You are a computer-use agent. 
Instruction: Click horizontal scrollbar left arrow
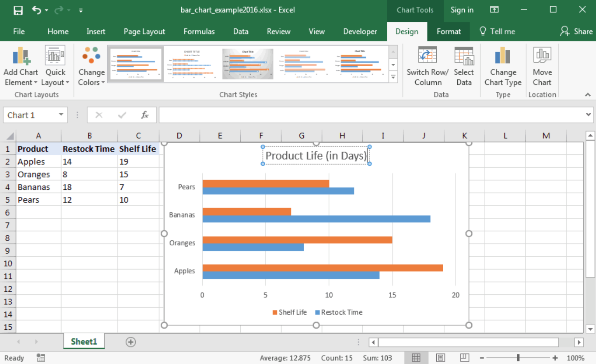373,342
